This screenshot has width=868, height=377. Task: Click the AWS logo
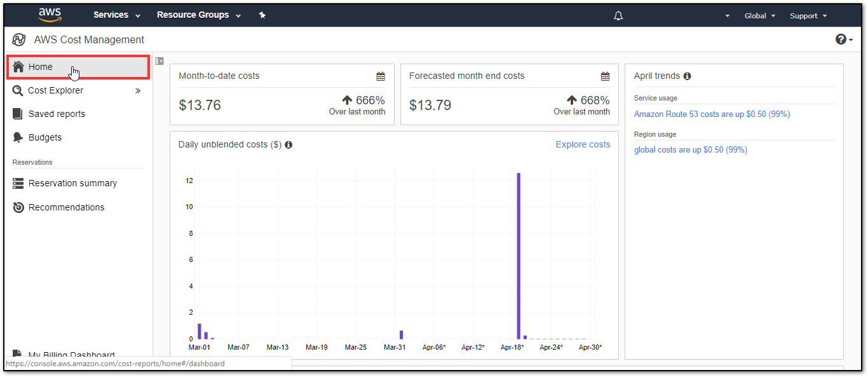tap(50, 15)
